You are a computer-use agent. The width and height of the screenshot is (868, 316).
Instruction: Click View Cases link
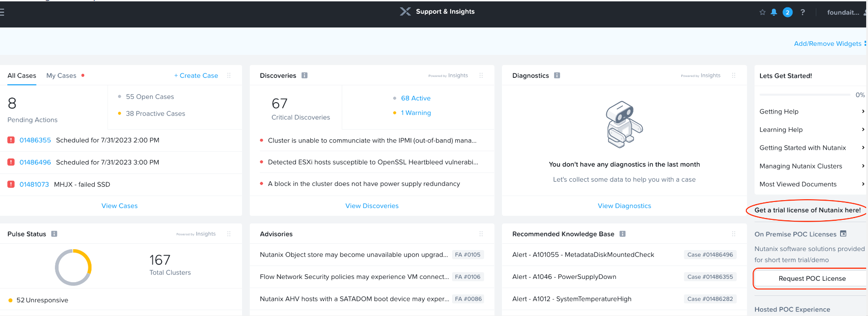(x=119, y=206)
